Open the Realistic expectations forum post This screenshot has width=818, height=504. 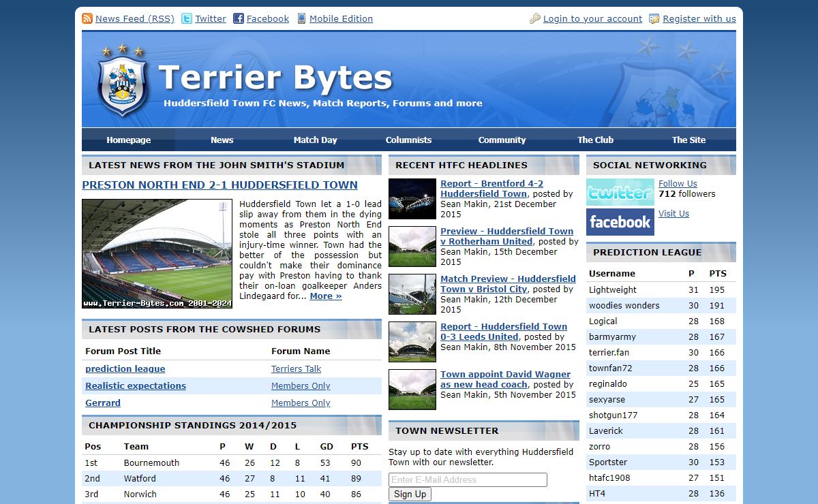point(136,385)
